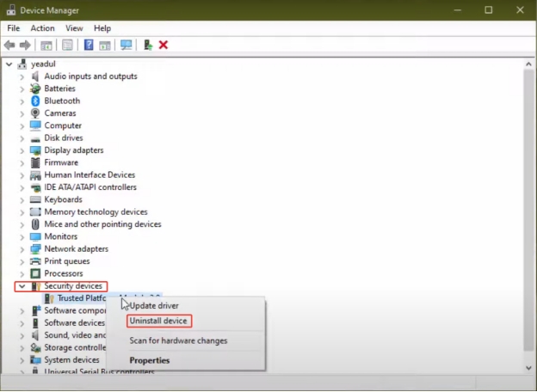
Task: Click the Security devices key icon
Action: tap(36, 286)
